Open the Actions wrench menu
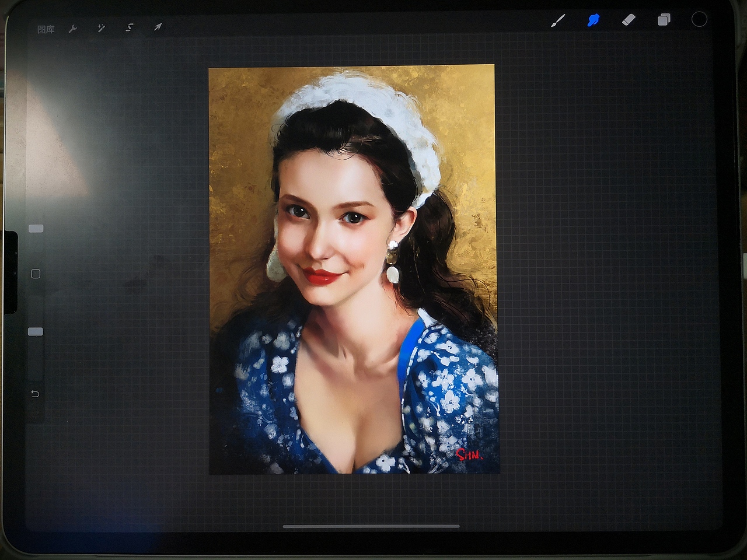 click(x=73, y=29)
